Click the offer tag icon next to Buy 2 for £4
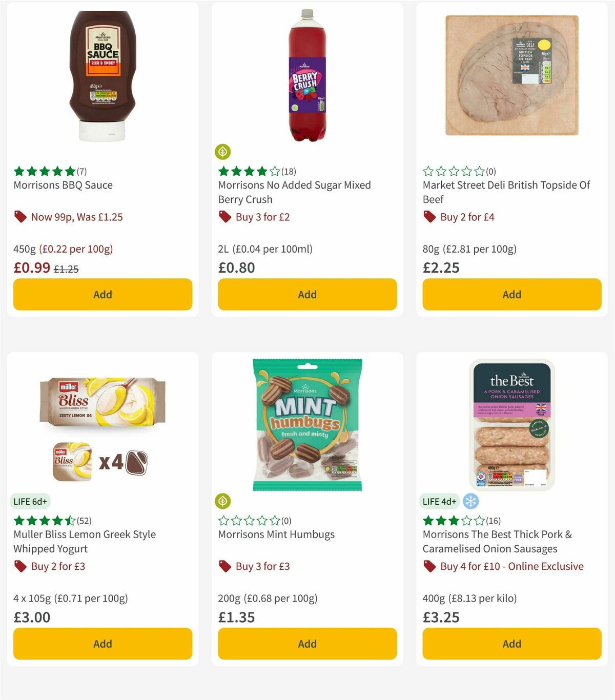The image size is (615, 700). [429, 217]
